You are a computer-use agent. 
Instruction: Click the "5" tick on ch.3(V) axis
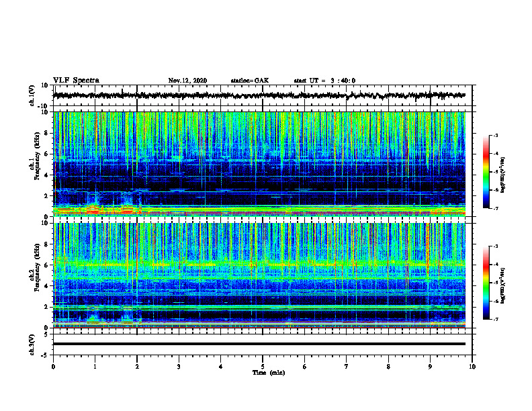click(46, 334)
